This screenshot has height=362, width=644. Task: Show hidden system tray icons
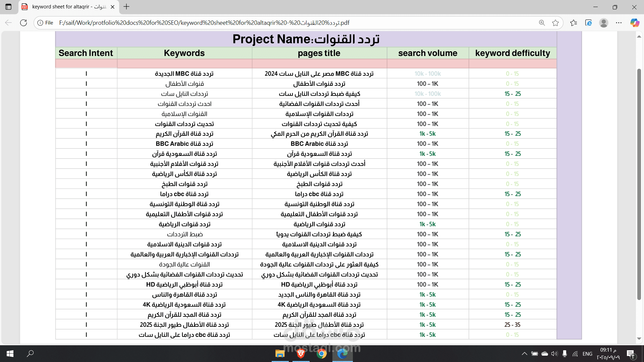point(525,354)
